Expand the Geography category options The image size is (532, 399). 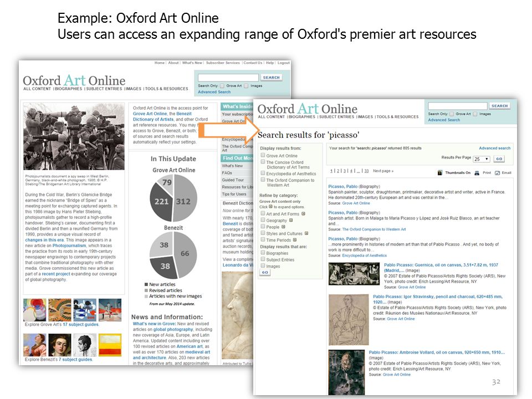click(x=291, y=220)
